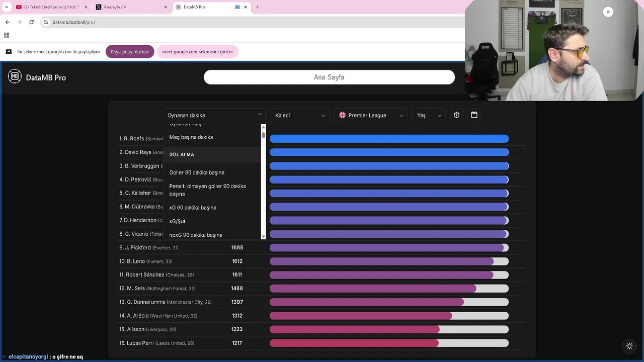Image resolution: width=644 pixels, height=362 pixels.
Task: Click the tab sharing indicator on DataMB tab
Action: tap(237, 7)
